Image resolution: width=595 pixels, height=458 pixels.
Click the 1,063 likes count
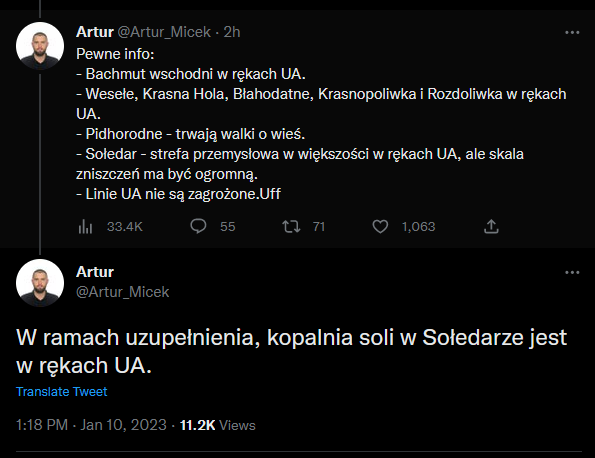click(x=419, y=227)
